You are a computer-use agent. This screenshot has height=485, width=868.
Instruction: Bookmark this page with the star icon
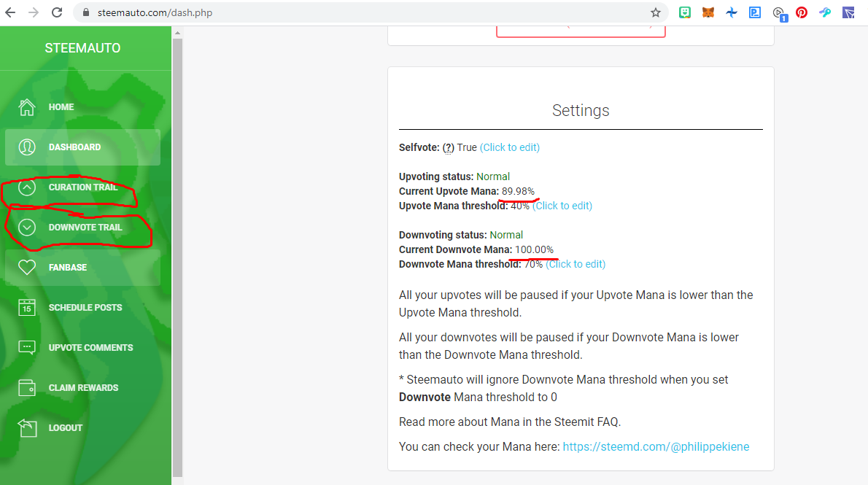coord(656,12)
